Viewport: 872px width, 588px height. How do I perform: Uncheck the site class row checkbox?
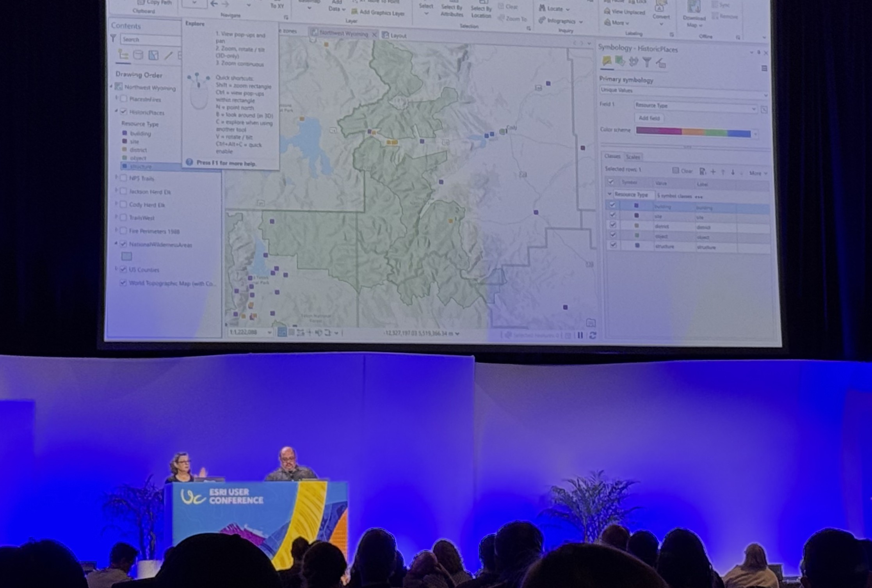coord(612,215)
